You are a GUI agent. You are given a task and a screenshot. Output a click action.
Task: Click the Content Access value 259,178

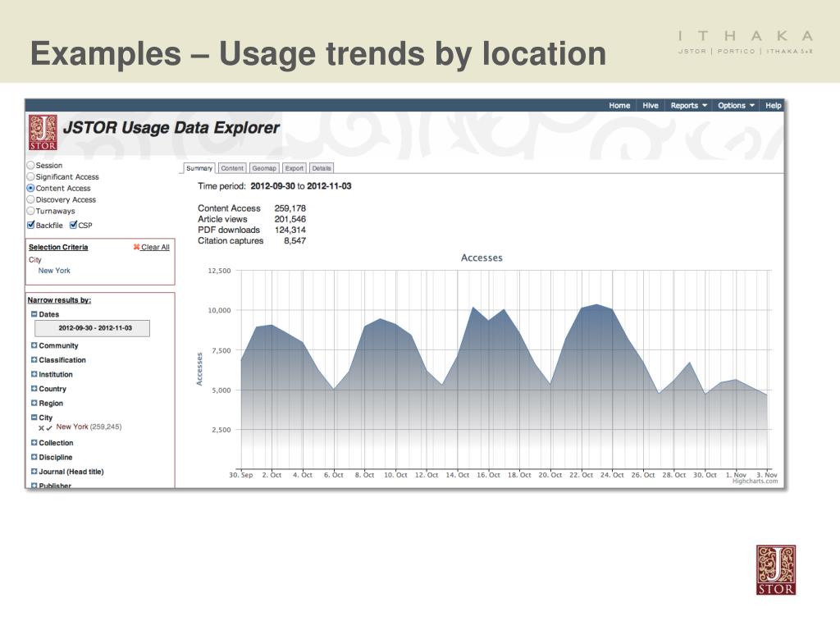[x=290, y=208]
